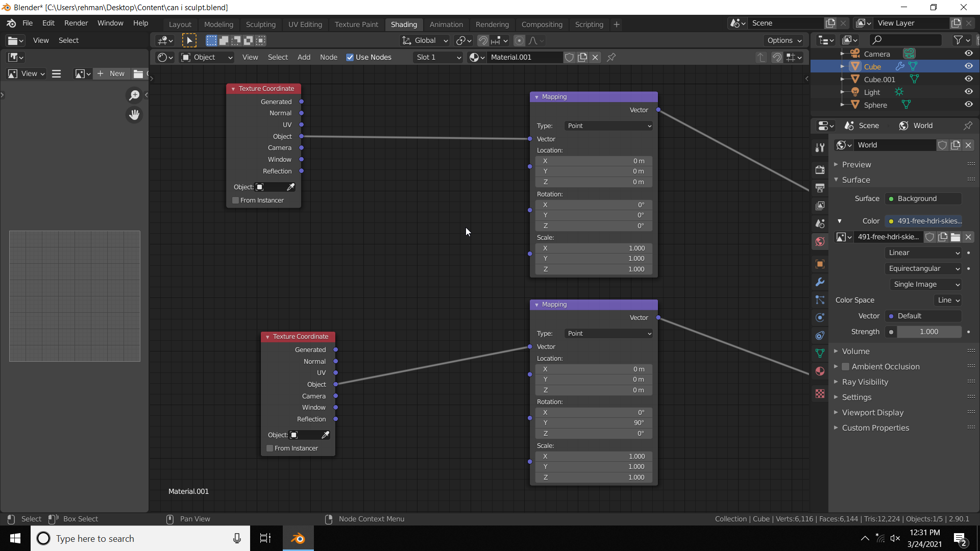This screenshot has height=551, width=980.
Task: Enable From Instancer in lower Texture Coordinate node
Action: point(269,448)
